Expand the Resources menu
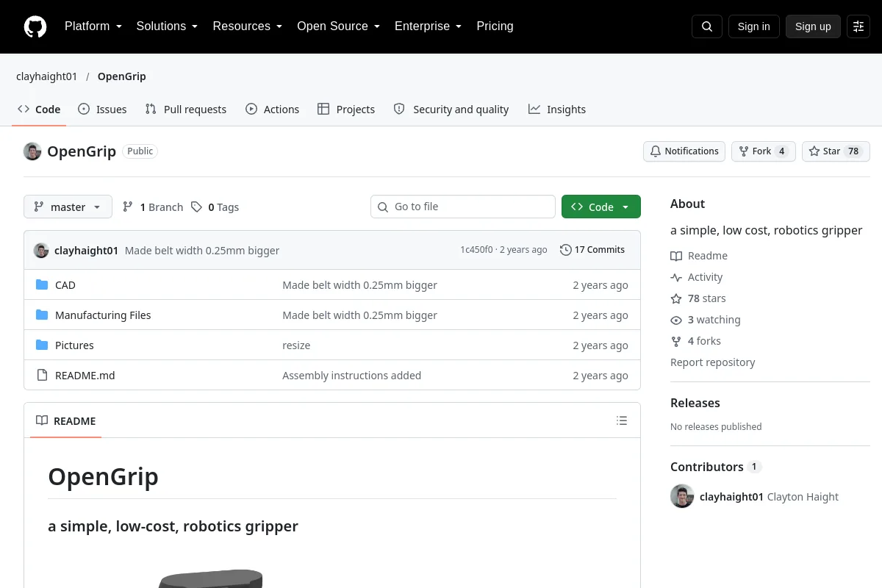 coord(248,26)
